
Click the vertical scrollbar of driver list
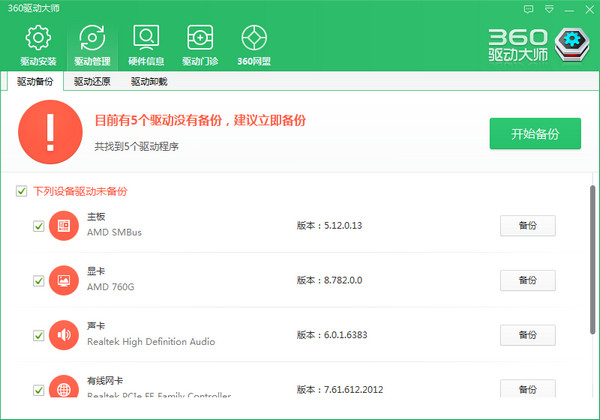coord(592,260)
